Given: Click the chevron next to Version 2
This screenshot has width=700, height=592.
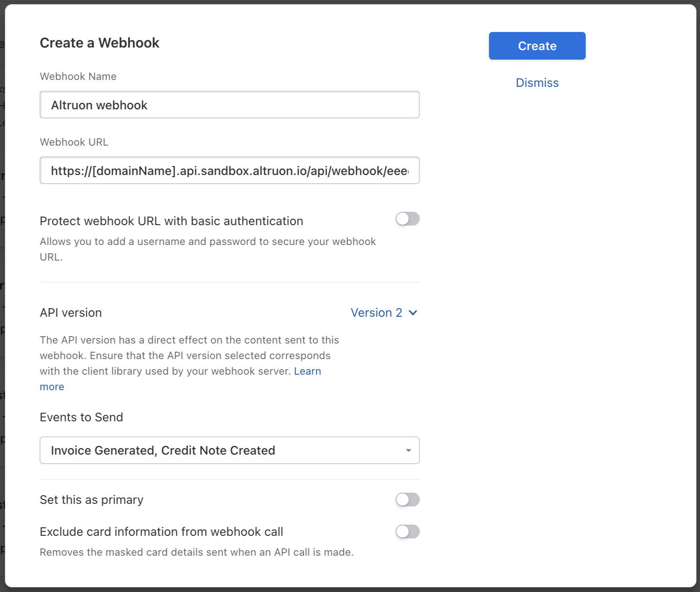Looking at the screenshot, I should 414,312.
